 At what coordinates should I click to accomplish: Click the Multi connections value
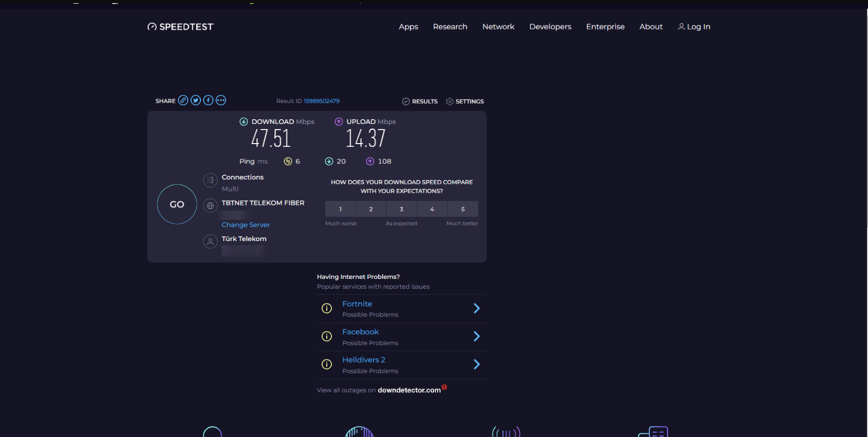pyautogui.click(x=230, y=189)
